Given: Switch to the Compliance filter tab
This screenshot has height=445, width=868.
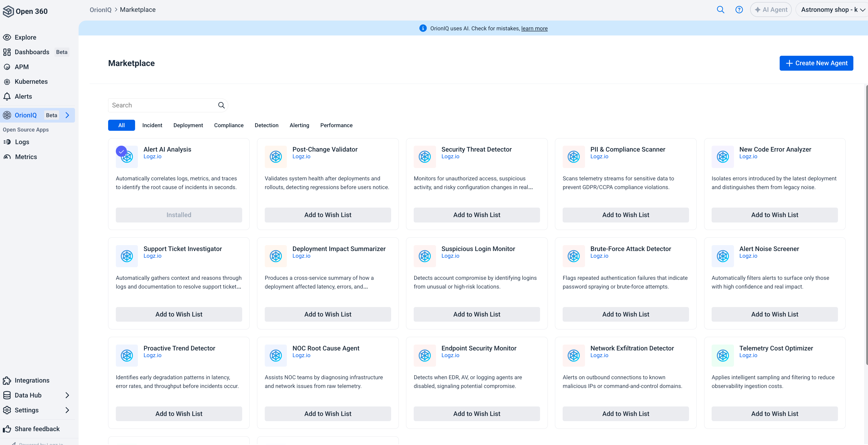Looking at the screenshot, I should point(229,125).
